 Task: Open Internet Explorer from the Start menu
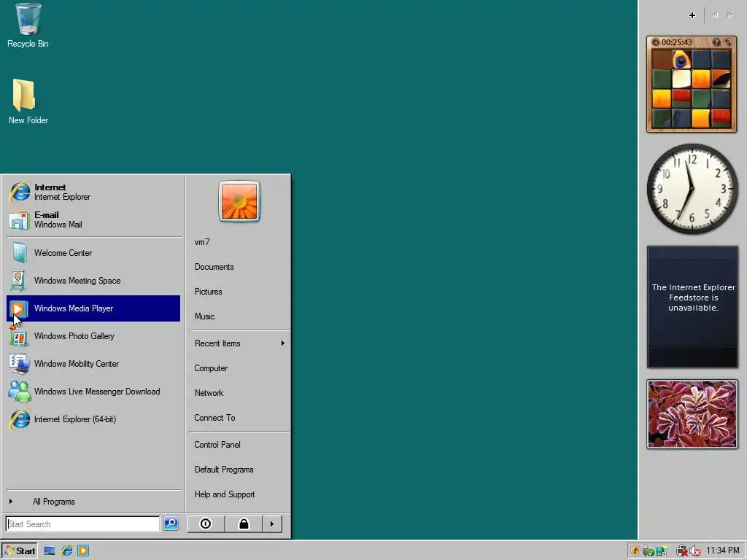pyautogui.click(x=93, y=192)
